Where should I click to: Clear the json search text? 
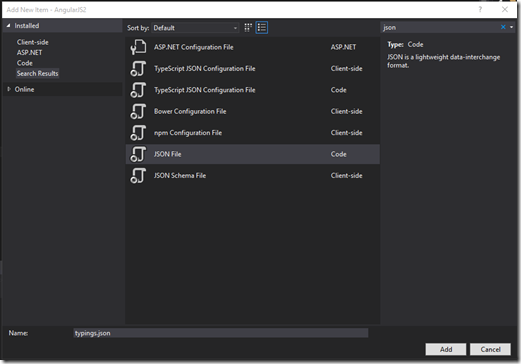pos(503,27)
